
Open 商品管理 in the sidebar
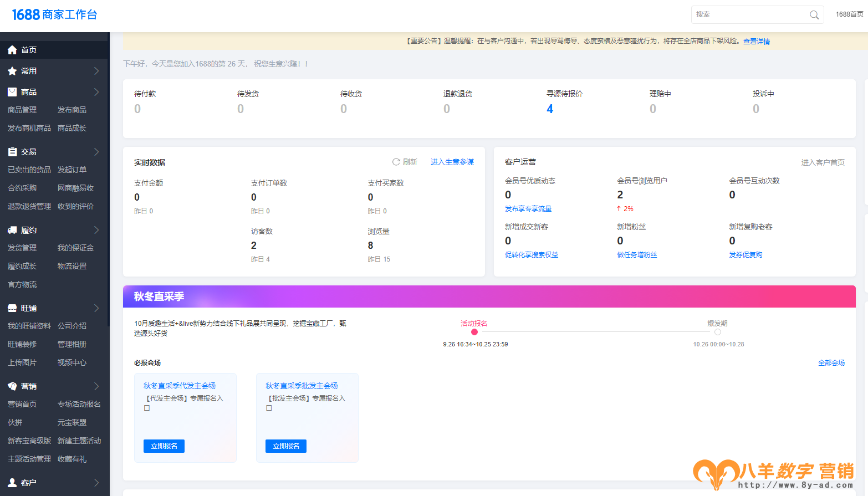tap(22, 110)
